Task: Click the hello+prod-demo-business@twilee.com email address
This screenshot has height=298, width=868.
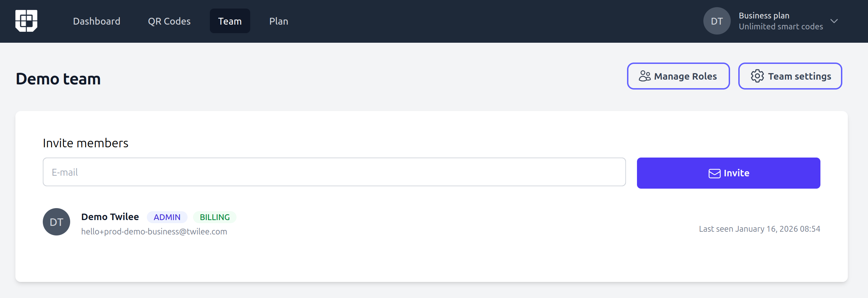Action: tap(154, 231)
